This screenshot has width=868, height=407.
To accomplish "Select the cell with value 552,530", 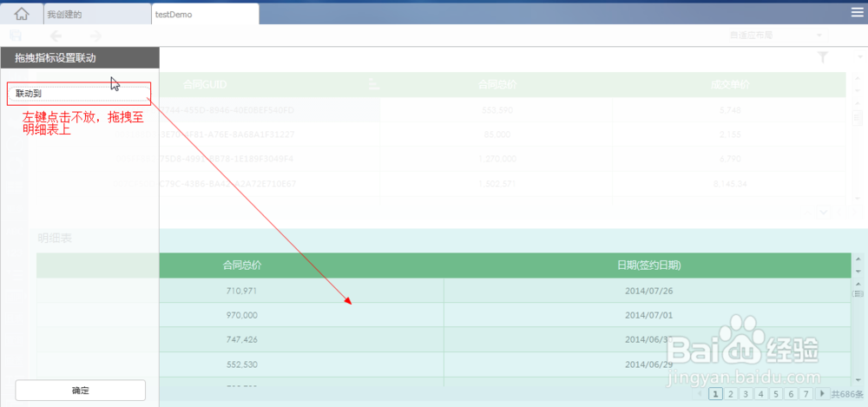I will pos(241,364).
